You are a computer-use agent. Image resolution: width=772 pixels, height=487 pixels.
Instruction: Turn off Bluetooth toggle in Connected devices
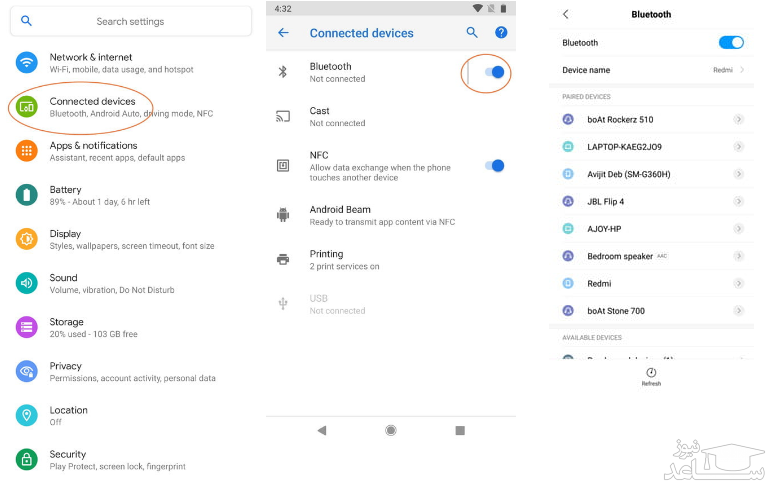point(493,72)
